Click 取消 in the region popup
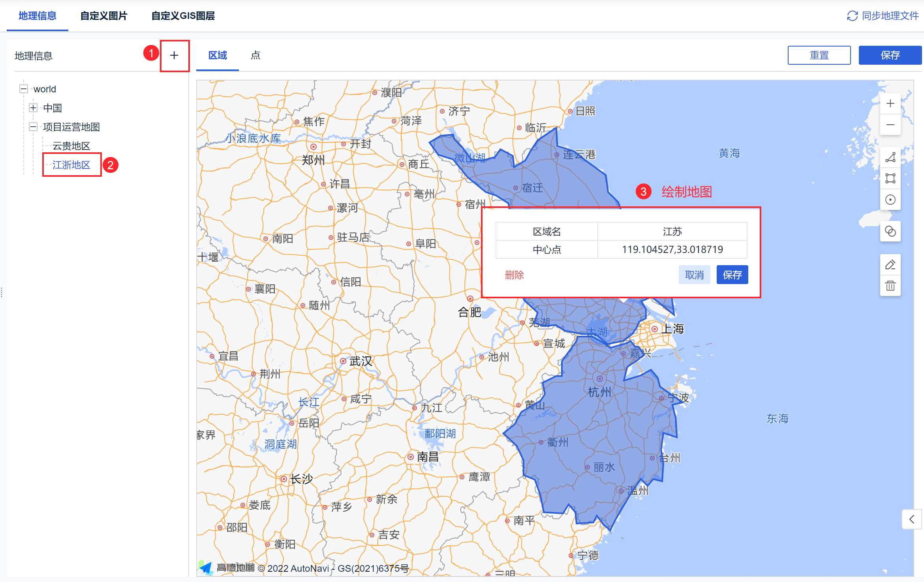 pyautogui.click(x=694, y=275)
